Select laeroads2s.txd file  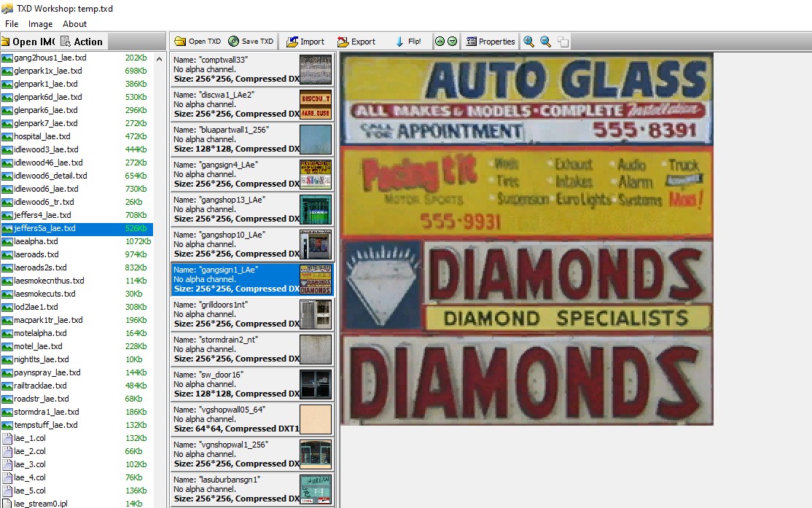pyautogui.click(x=77, y=267)
